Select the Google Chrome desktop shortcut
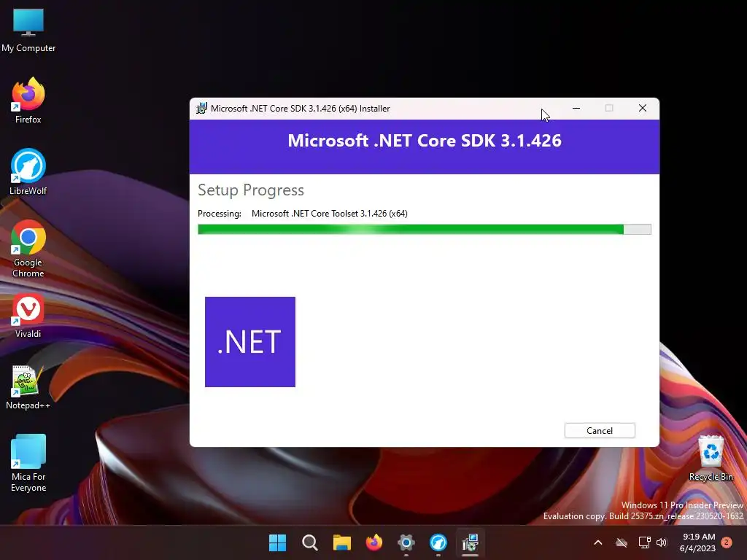 [28, 249]
